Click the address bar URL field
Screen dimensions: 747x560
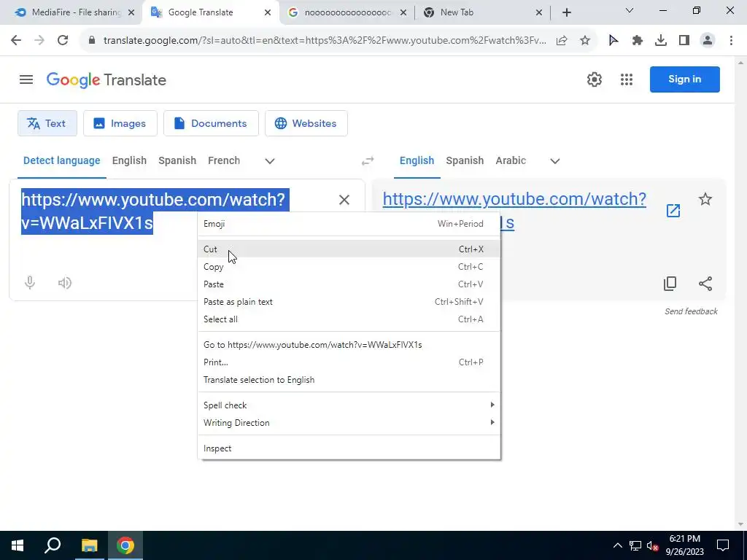point(325,41)
